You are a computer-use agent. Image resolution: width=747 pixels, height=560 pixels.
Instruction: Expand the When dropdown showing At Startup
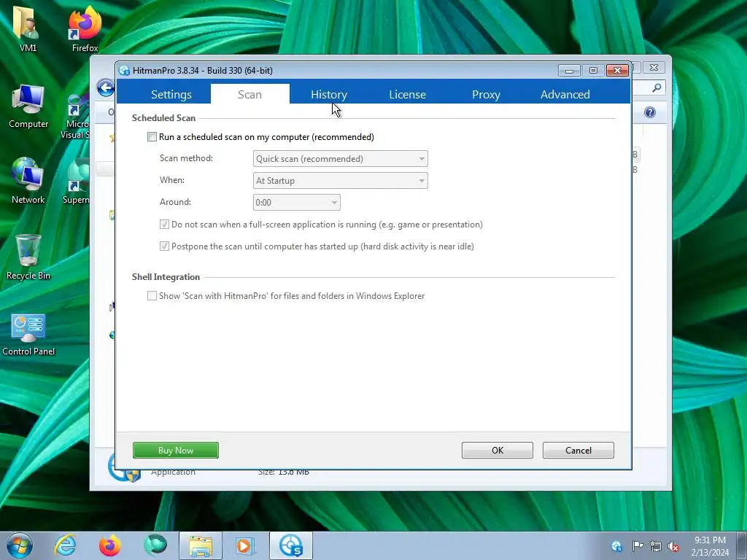pos(340,181)
